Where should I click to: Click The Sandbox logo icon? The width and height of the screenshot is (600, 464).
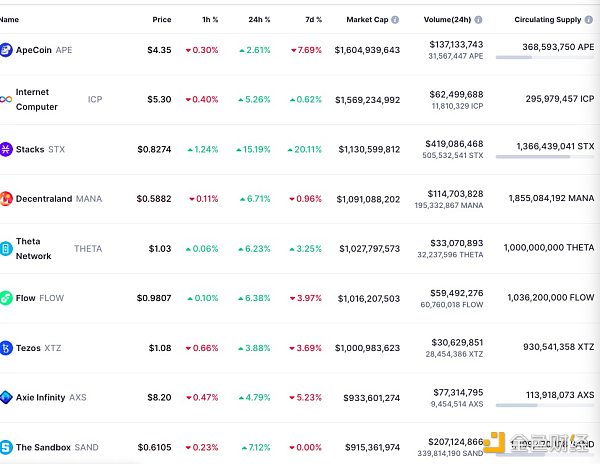[x=6, y=447]
